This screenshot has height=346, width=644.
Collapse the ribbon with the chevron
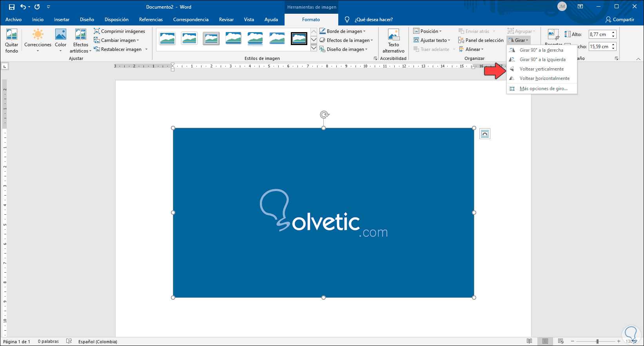click(638, 59)
